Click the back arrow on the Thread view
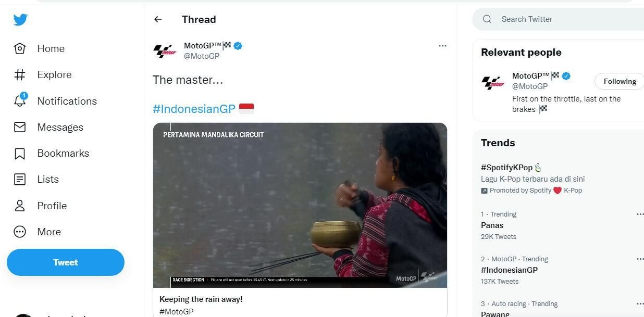The image size is (644, 317). click(x=158, y=19)
